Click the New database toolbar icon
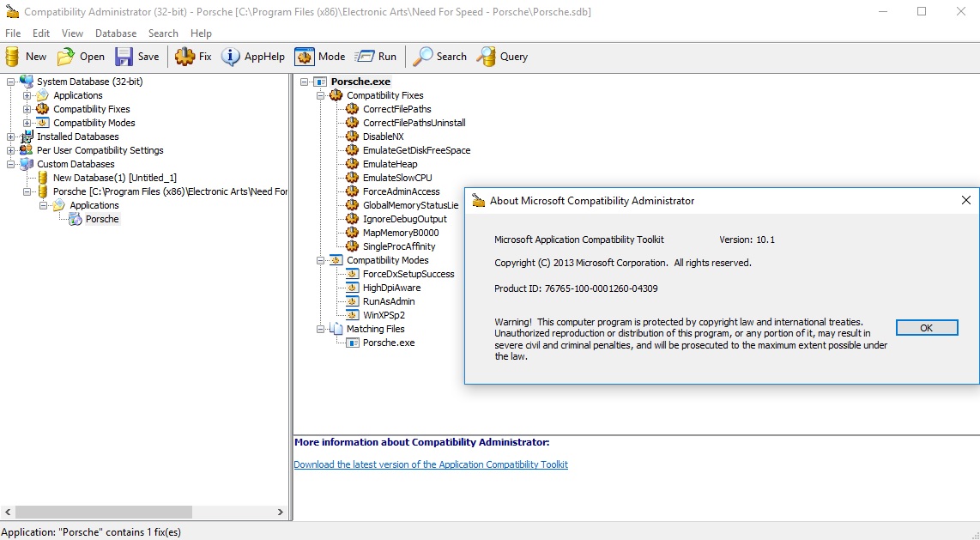 point(12,57)
